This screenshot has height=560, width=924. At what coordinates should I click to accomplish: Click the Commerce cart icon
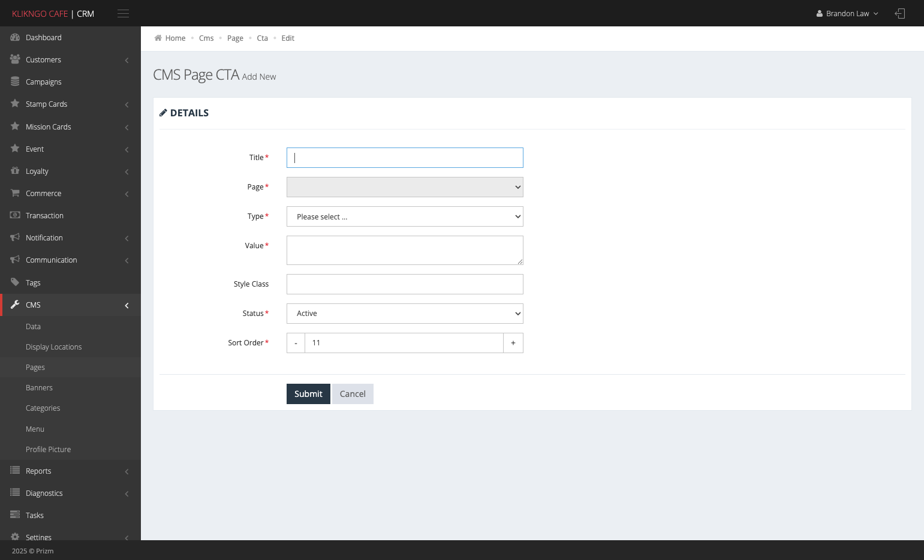15,193
